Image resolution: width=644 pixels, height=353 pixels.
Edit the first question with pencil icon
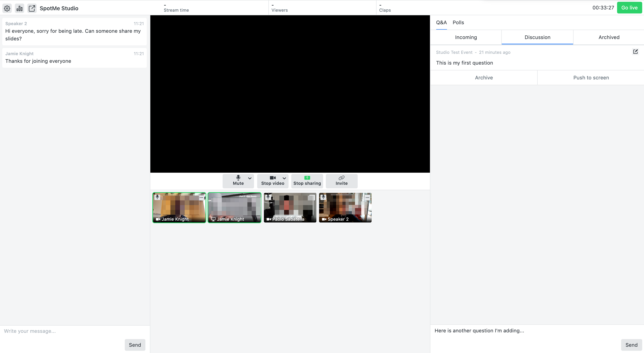[x=635, y=52]
